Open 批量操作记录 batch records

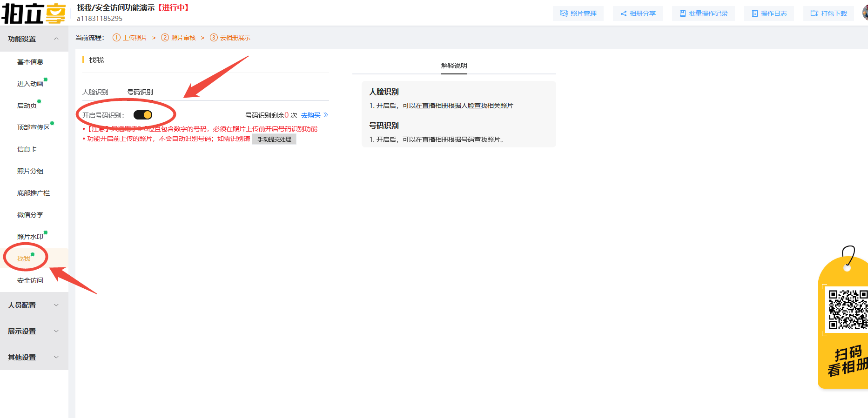click(703, 13)
